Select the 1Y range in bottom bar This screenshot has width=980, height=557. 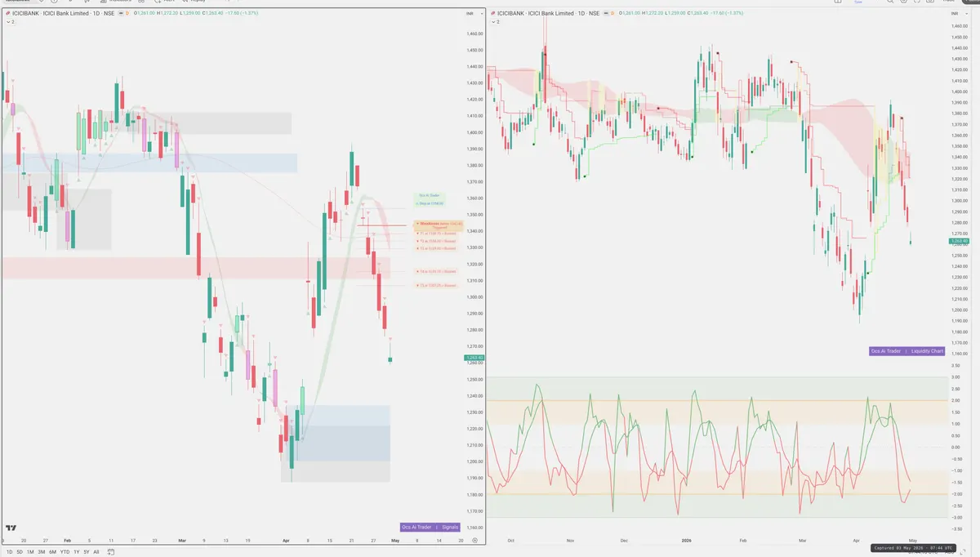[x=77, y=552]
